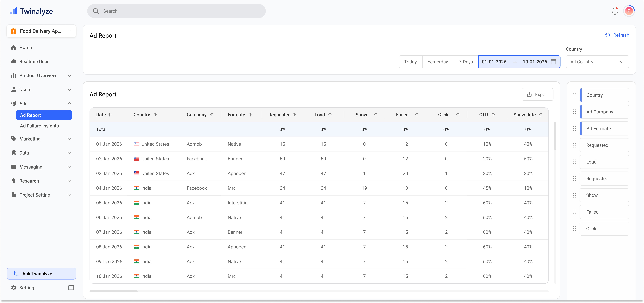Click the calendar icon in the date range
The height and width of the screenshot is (303, 644).
[553, 62]
